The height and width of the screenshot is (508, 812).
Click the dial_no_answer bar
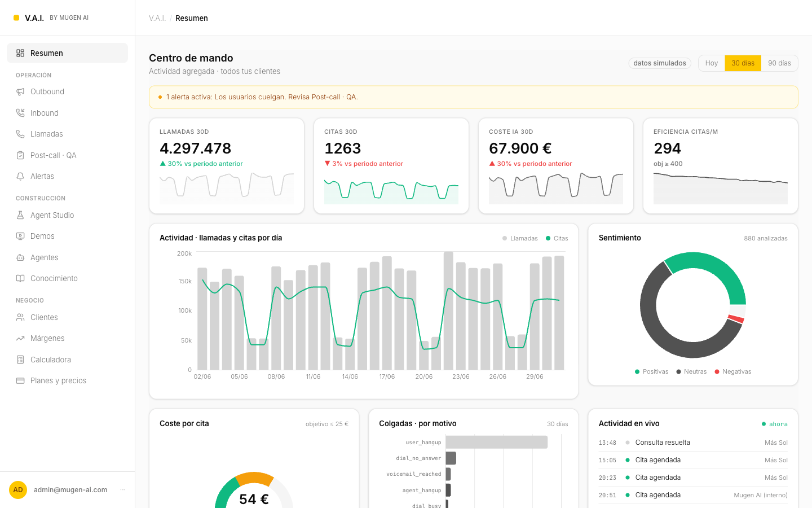click(x=451, y=458)
